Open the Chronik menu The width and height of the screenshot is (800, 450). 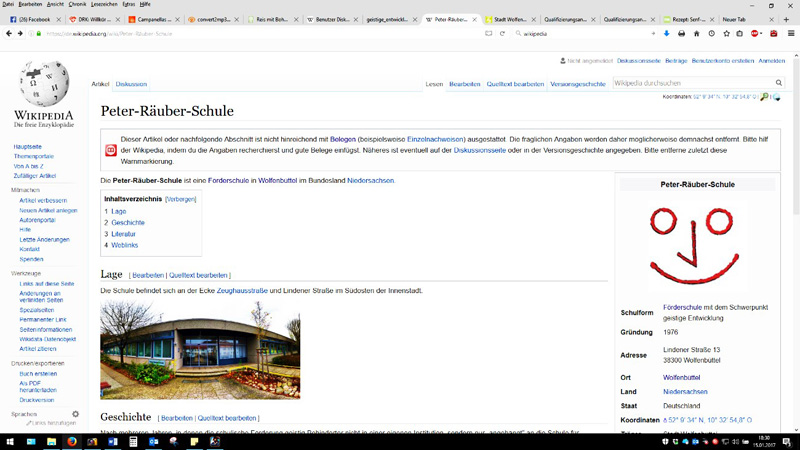[77, 4]
